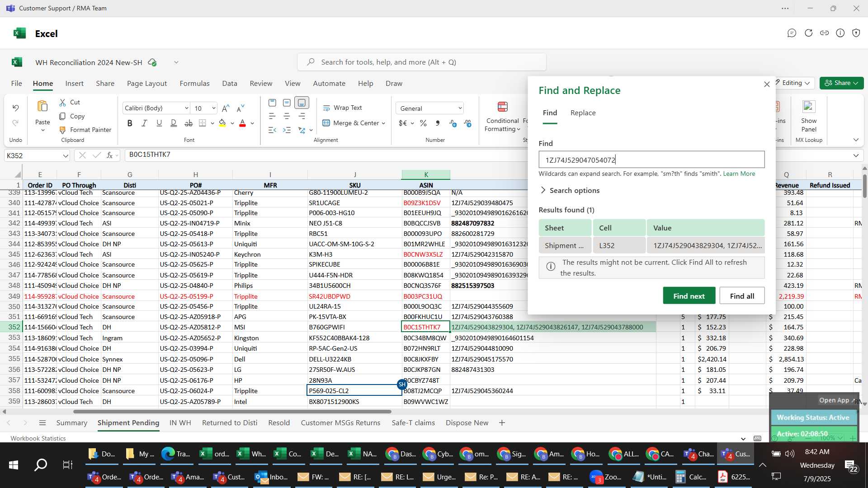Open the Learn More link
The image size is (868, 488).
(739, 174)
